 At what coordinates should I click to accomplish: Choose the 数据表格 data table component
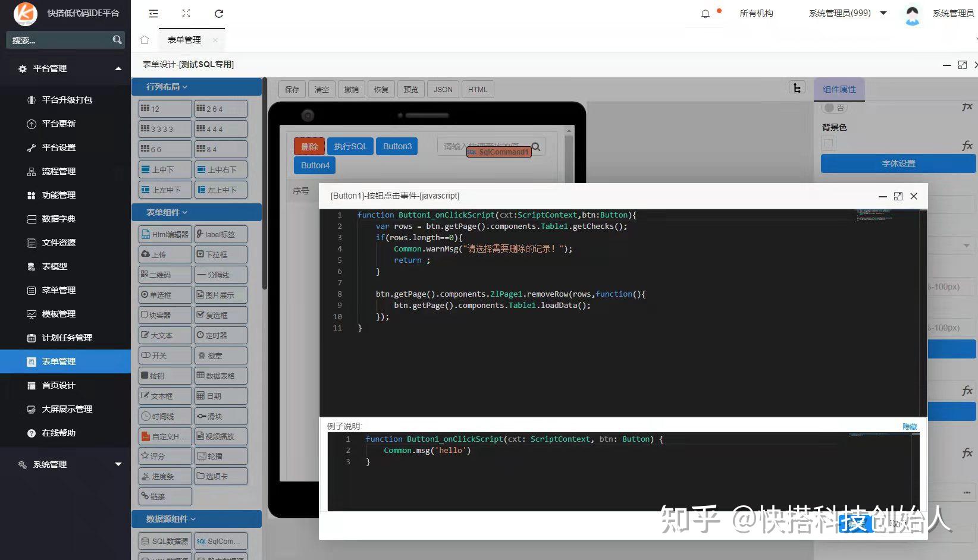[x=221, y=376]
